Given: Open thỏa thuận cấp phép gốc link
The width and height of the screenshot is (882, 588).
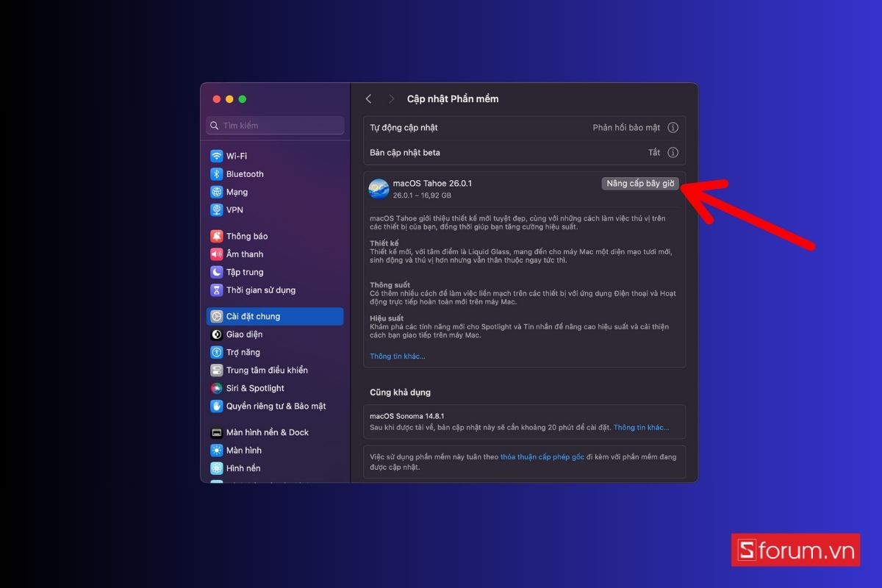Looking at the screenshot, I should point(542,456).
